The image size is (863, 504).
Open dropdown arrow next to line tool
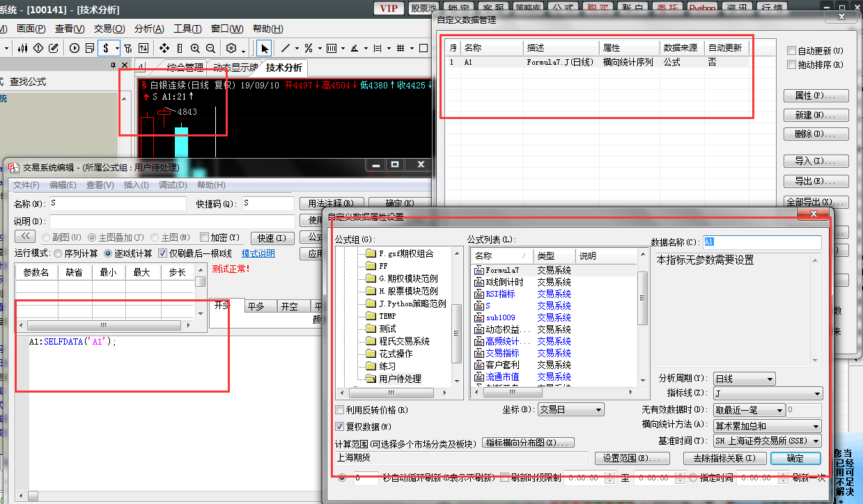296,48
